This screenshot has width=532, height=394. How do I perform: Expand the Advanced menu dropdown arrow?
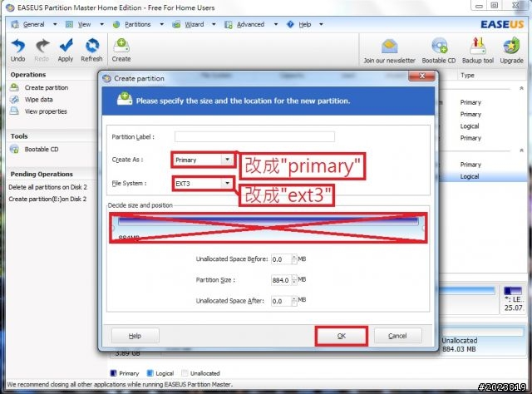(x=276, y=24)
